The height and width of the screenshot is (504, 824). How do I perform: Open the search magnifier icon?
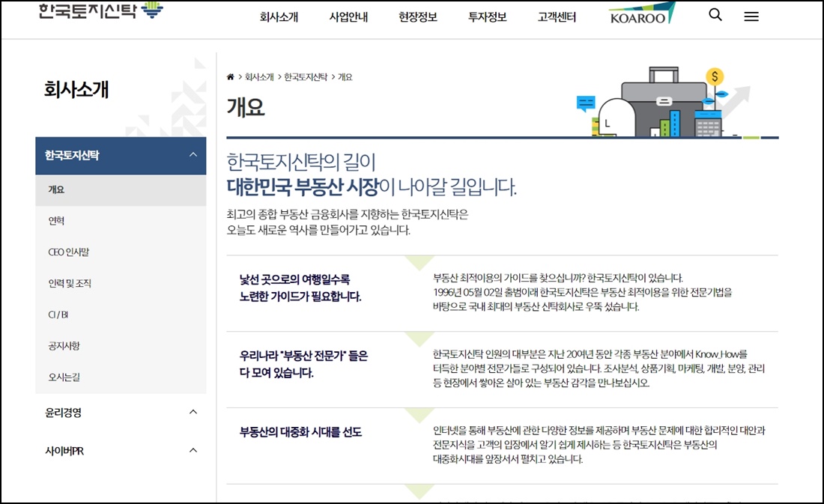715,15
